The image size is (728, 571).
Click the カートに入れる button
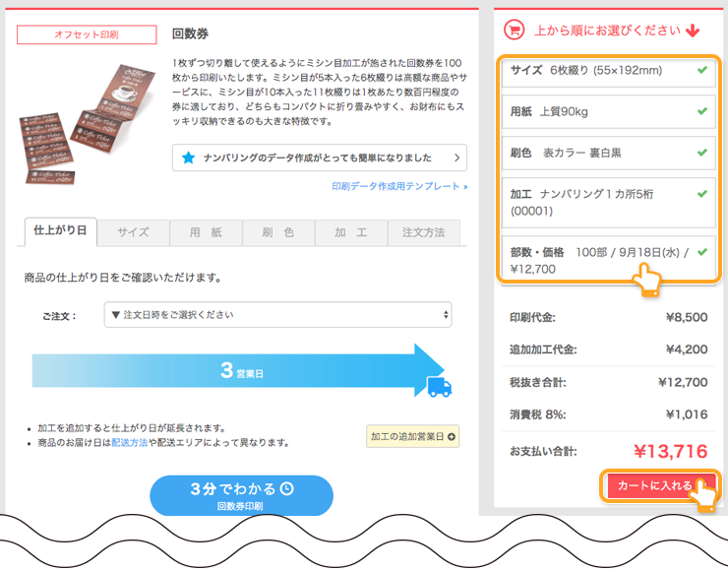(x=662, y=486)
